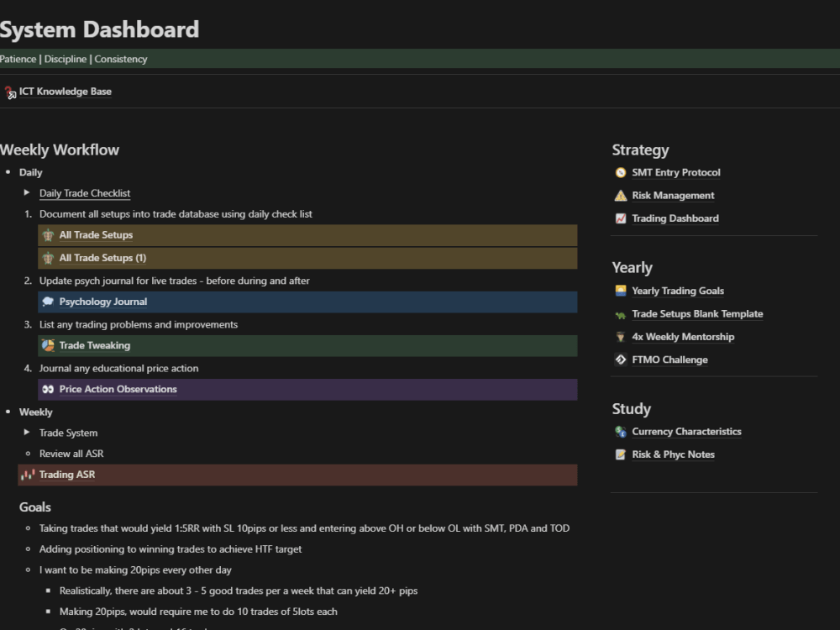Click the diamond icon next to FTMO Challenge
This screenshot has height=630, width=840.
click(619, 360)
